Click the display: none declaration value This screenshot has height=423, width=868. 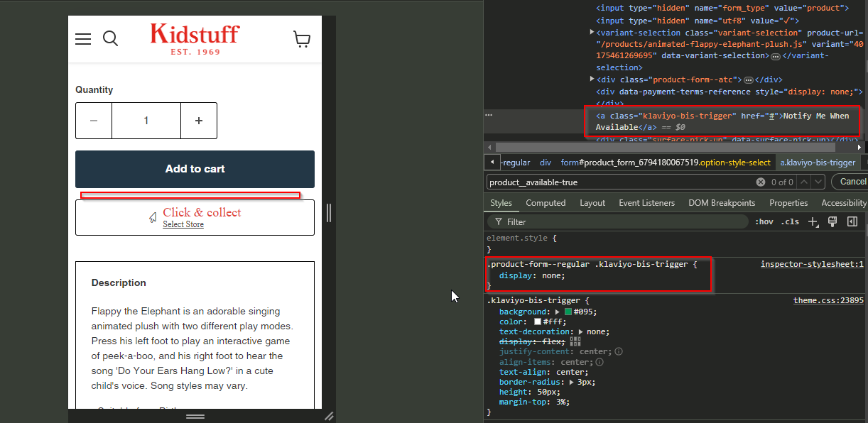[553, 275]
